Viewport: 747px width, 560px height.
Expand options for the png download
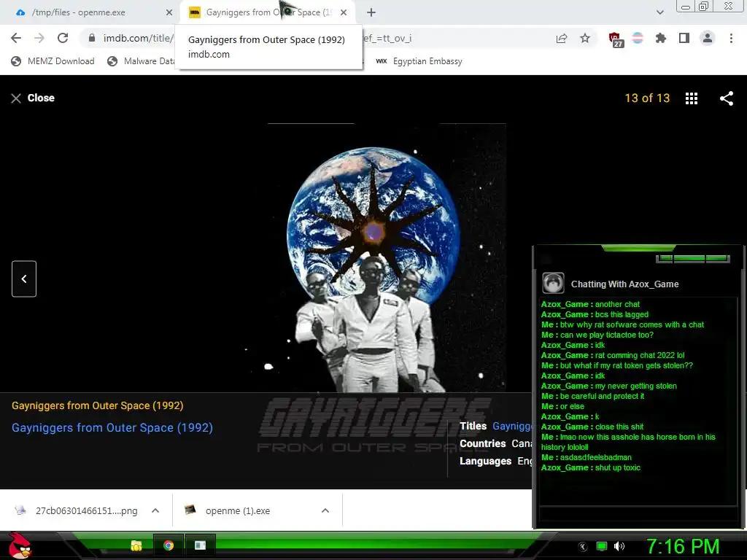[155, 510]
